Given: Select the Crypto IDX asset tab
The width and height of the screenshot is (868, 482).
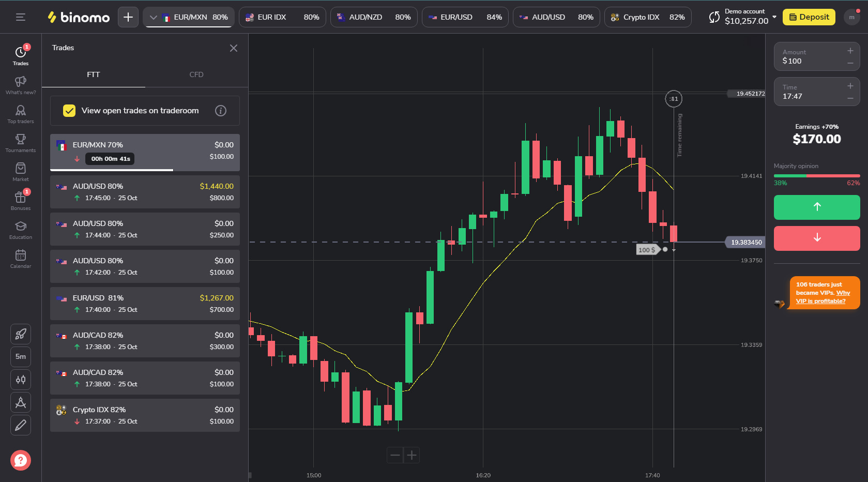Looking at the screenshot, I should (x=648, y=17).
